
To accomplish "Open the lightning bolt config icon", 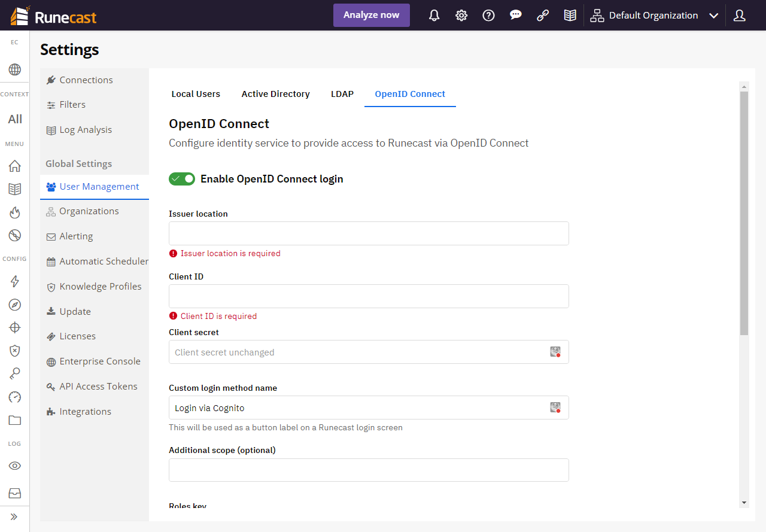I will point(15,281).
